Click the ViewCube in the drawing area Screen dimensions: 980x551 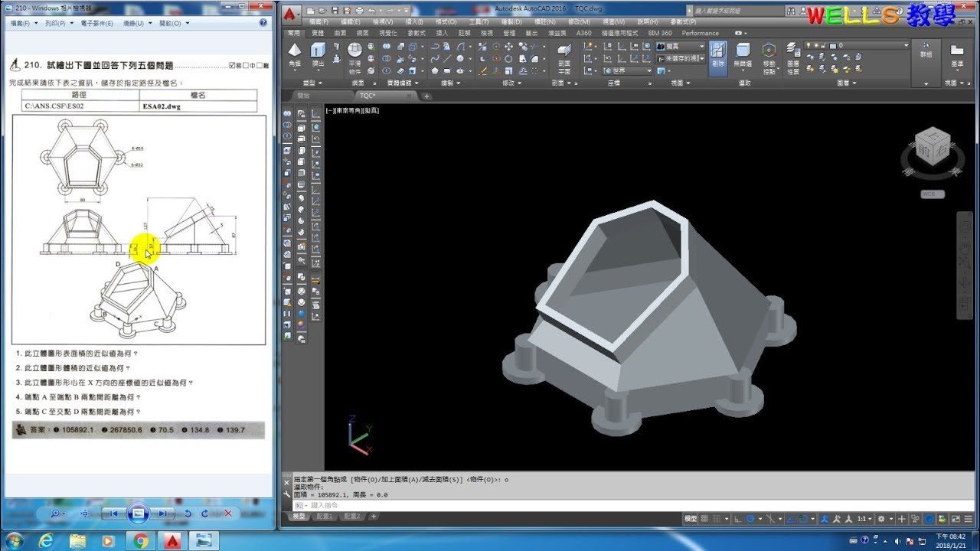932,148
